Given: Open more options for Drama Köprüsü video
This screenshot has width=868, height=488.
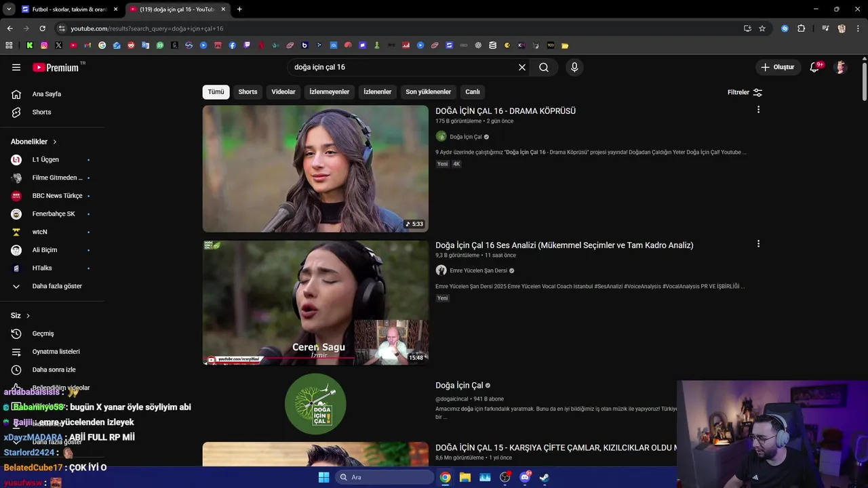Looking at the screenshot, I should [758, 110].
